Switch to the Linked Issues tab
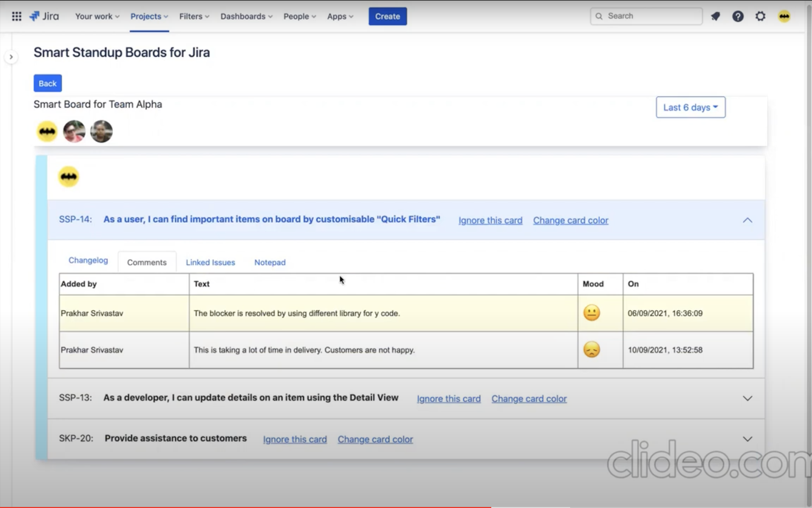 [210, 262]
